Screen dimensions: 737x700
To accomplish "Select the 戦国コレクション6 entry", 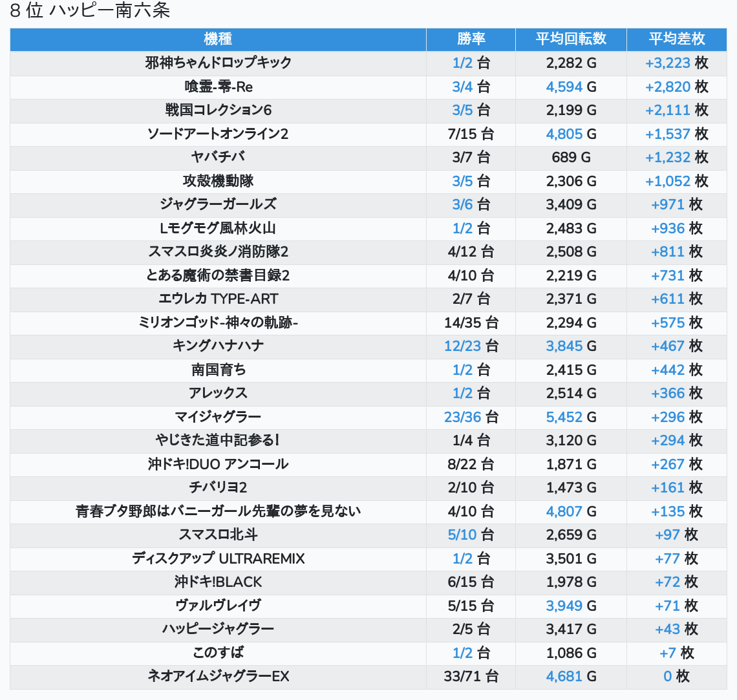I will click(218, 111).
